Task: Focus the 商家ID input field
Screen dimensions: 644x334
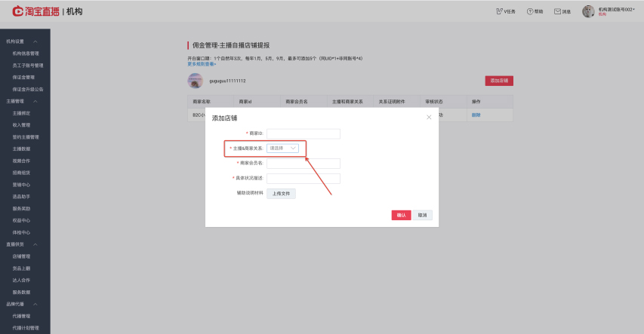Action: point(303,133)
